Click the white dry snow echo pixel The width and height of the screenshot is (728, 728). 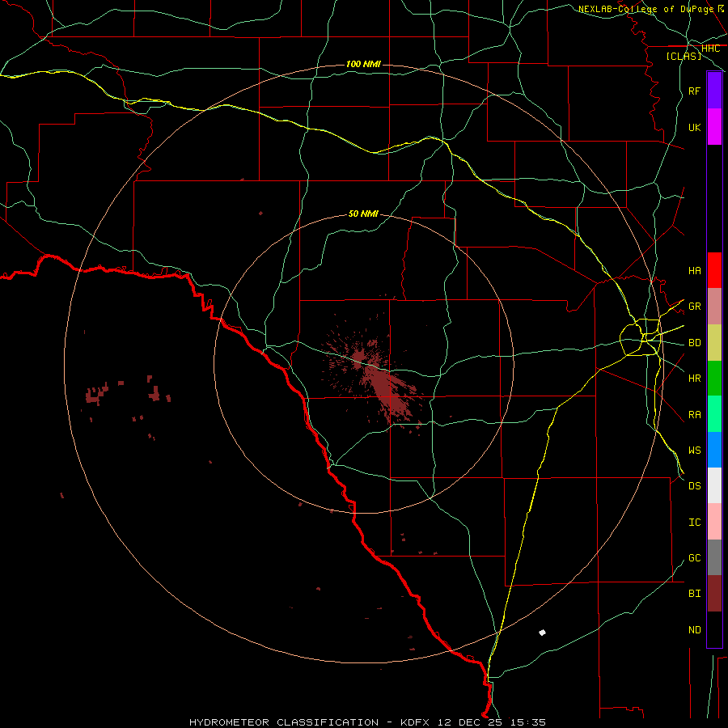pos(542,633)
